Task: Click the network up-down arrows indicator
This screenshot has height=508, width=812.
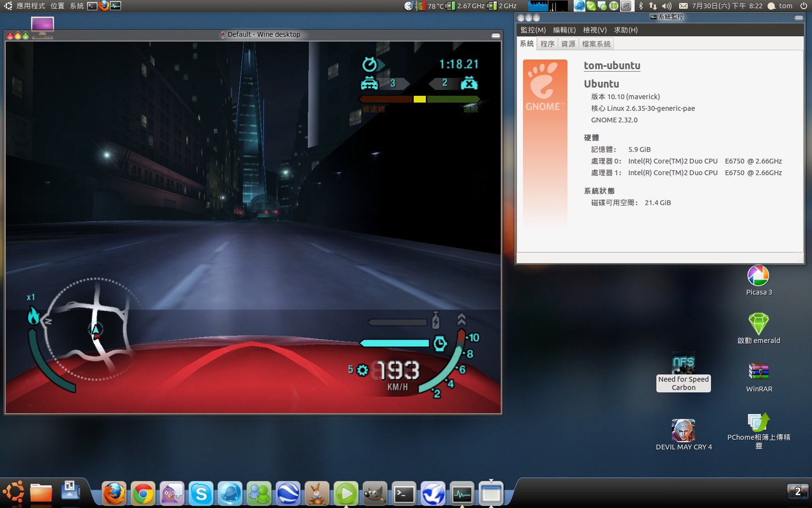Action: point(653,6)
